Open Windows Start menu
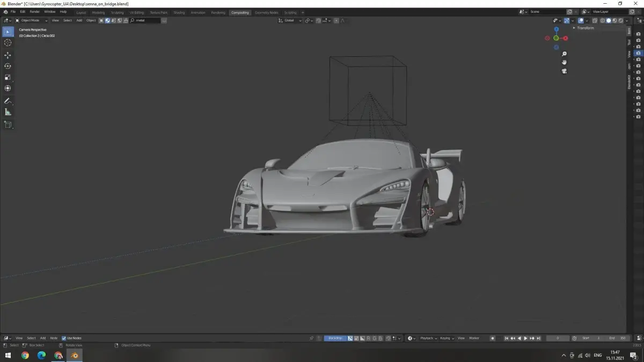 (8, 355)
